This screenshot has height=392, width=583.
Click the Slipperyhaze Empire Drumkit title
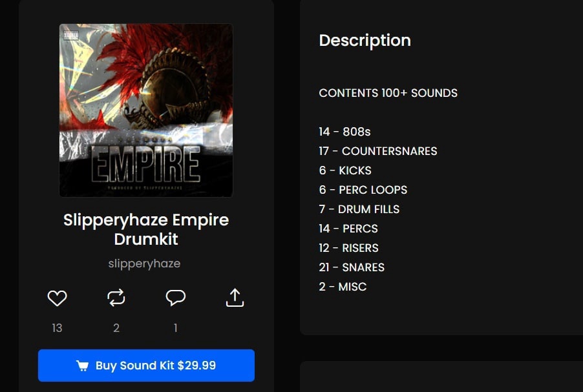point(146,229)
